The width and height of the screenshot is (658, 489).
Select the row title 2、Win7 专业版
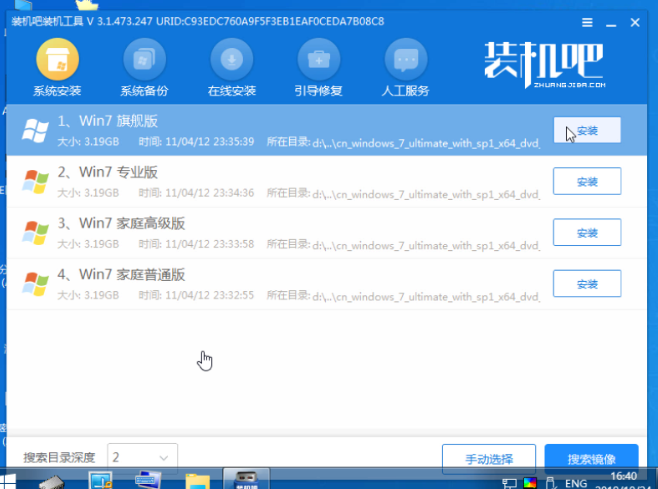108,173
